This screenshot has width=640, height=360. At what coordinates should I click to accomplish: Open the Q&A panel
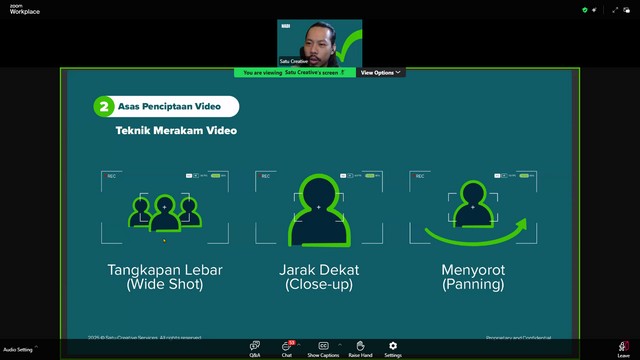(x=255, y=349)
